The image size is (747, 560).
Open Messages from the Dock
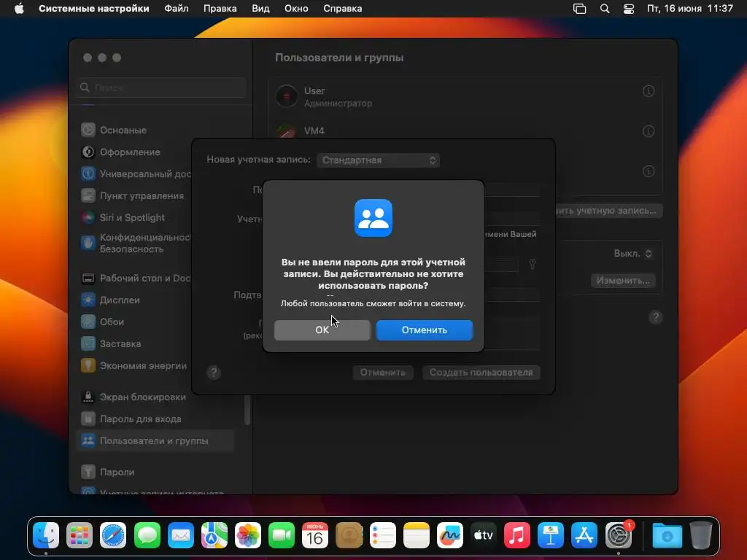[x=147, y=535]
